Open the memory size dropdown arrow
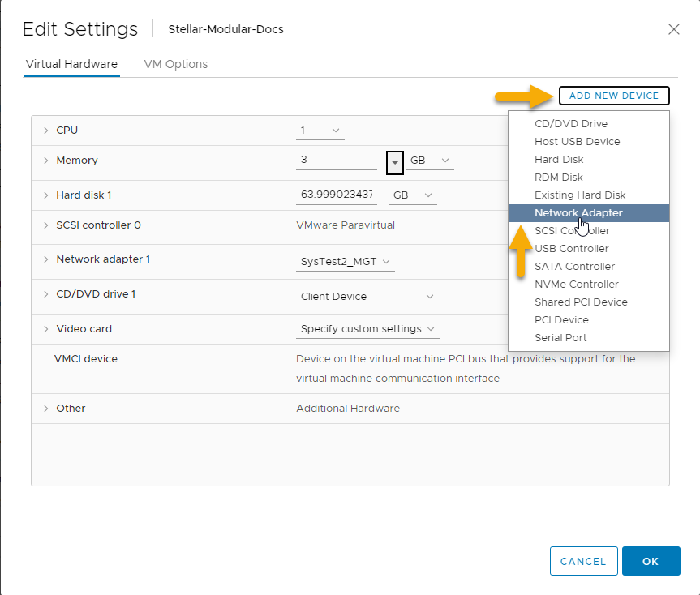This screenshot has height=595, width=700. click(394, 161)
